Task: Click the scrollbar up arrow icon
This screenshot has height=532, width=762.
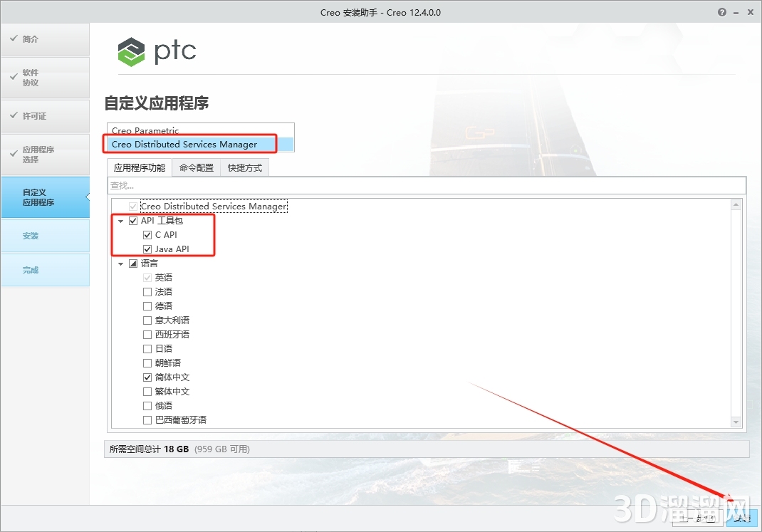Action: coord(736,204)
